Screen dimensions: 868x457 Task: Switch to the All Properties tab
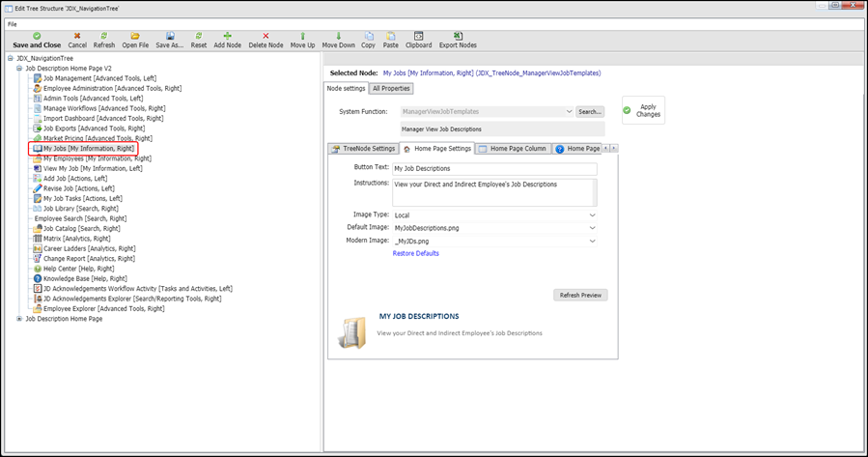tap(391, 89)
